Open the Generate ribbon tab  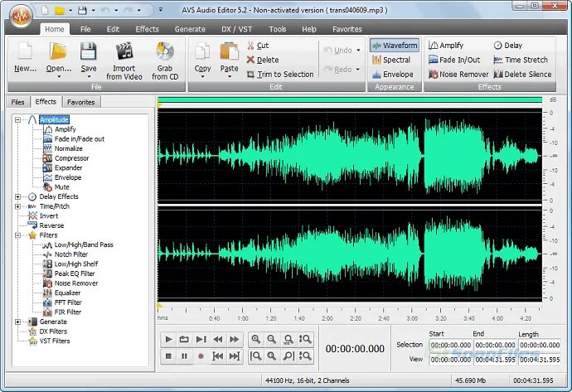tap(190, 29)
